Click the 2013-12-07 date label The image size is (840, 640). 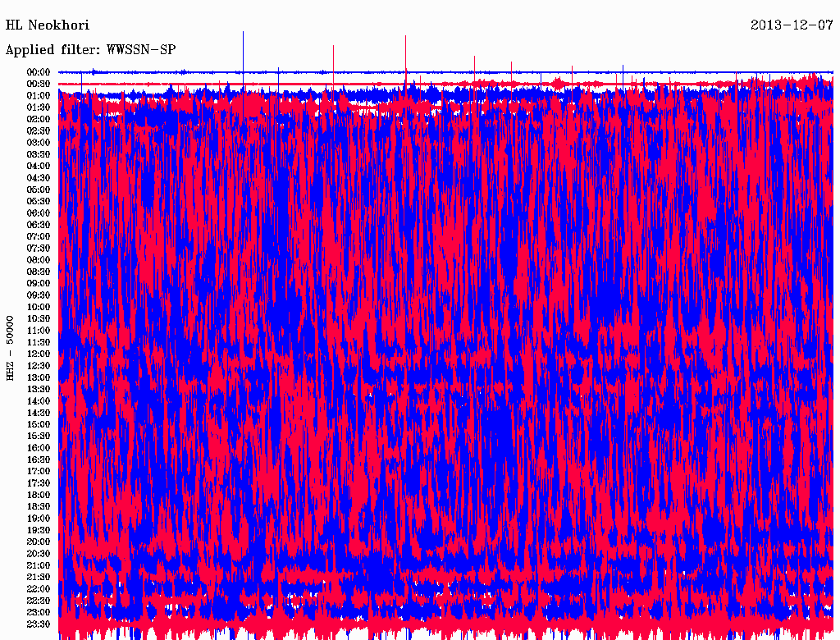792,25
